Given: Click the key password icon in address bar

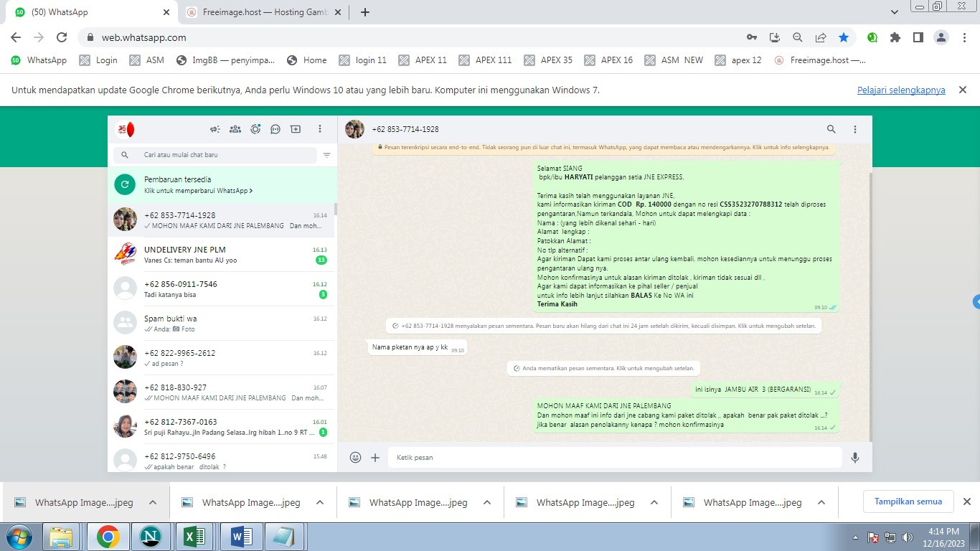Looking at the screenshot, I should tap(752, 37).
